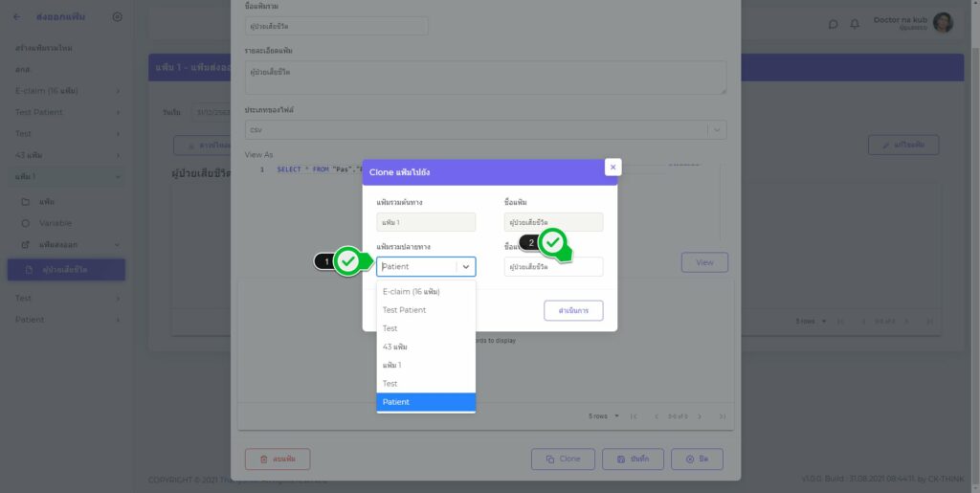Click the red ลบแฟ้ม delete button

[x=277, y=459]
